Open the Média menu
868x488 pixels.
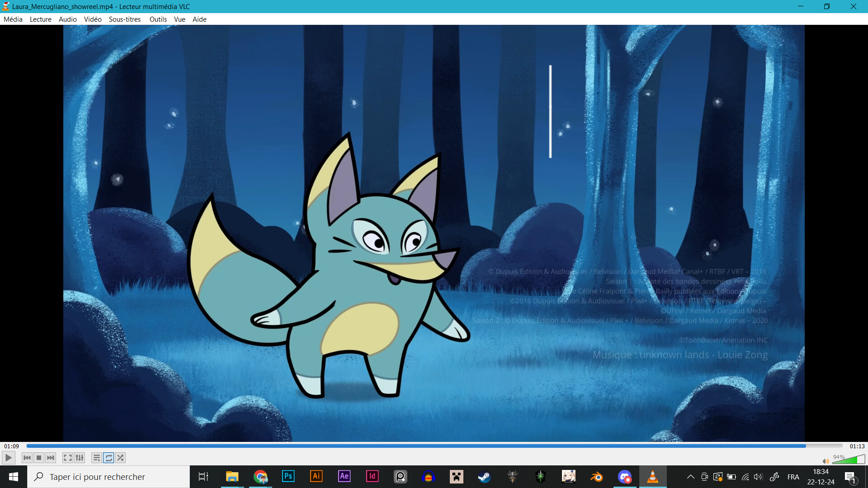[x=13, y=19]
